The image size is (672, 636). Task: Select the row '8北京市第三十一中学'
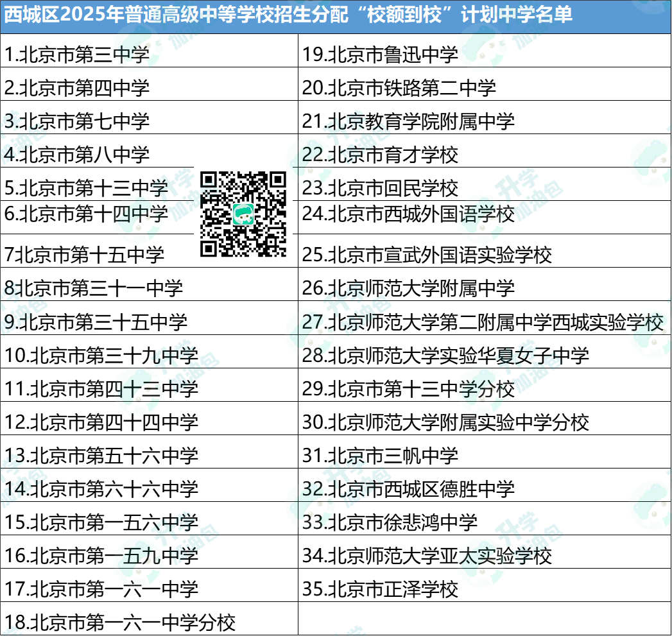point(149,284)
